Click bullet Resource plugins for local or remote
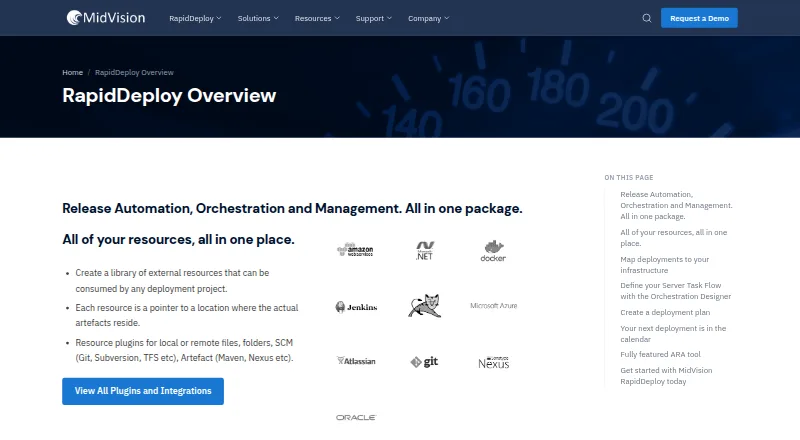This screenshot has height=440, width=800. point(184,350)
